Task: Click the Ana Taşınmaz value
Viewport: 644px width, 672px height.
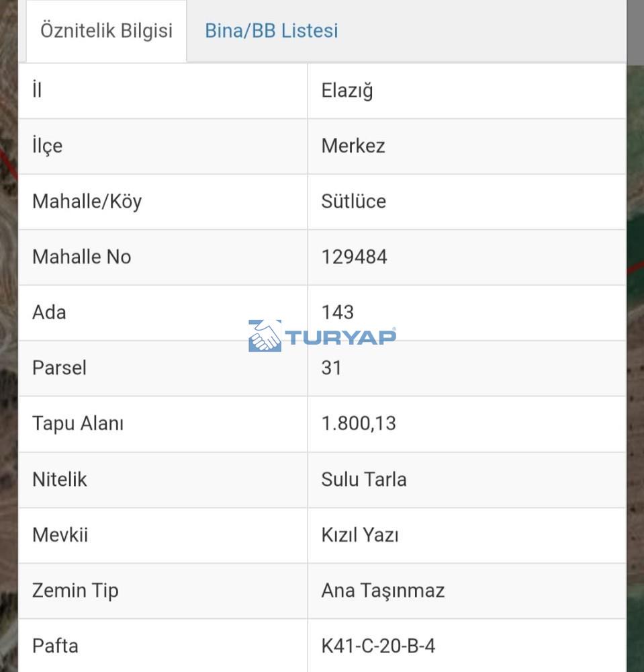Action: (x=383, y=591)
